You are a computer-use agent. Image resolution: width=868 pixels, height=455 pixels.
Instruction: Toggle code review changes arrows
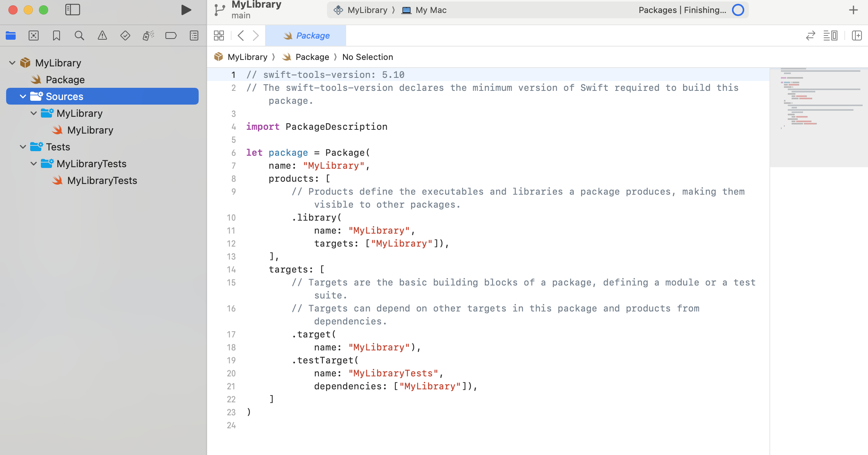tap(811, 35)
